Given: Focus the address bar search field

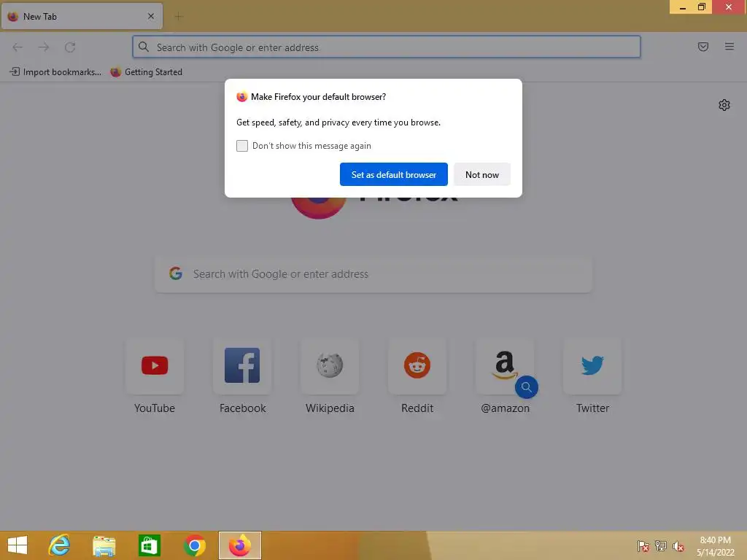Looking at the screenshot, I should (387, 47).
